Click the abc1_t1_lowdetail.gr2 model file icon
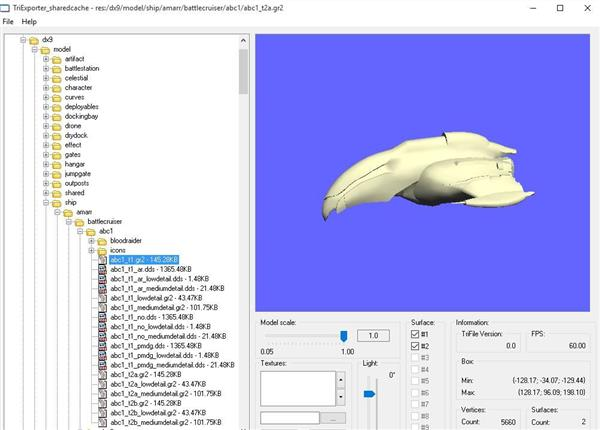Screen dimensions: 600x430 pyautogui.click(x=102, y=298)
